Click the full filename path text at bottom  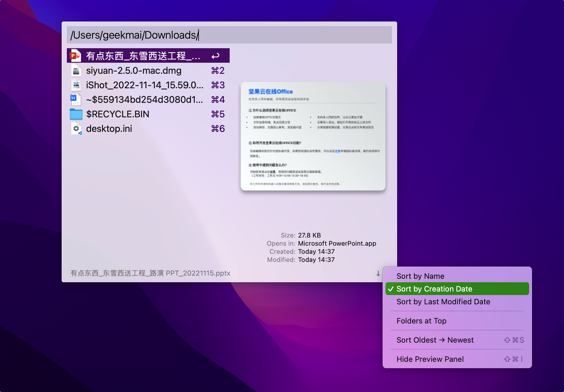tap(150, 273)
